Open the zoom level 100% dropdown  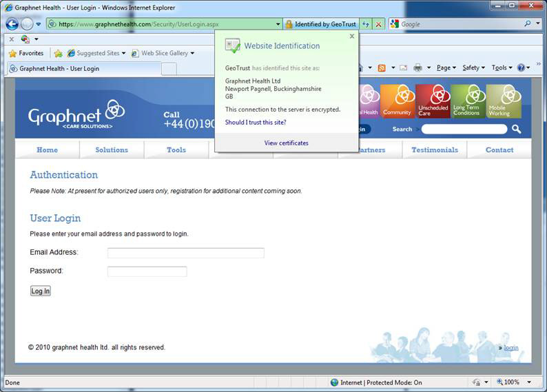pos(514,382)
